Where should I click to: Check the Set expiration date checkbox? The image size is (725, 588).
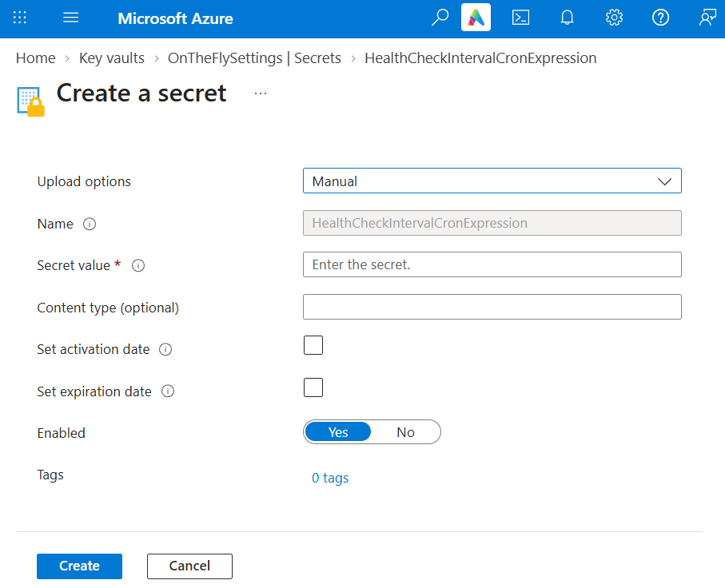[313, 387]
